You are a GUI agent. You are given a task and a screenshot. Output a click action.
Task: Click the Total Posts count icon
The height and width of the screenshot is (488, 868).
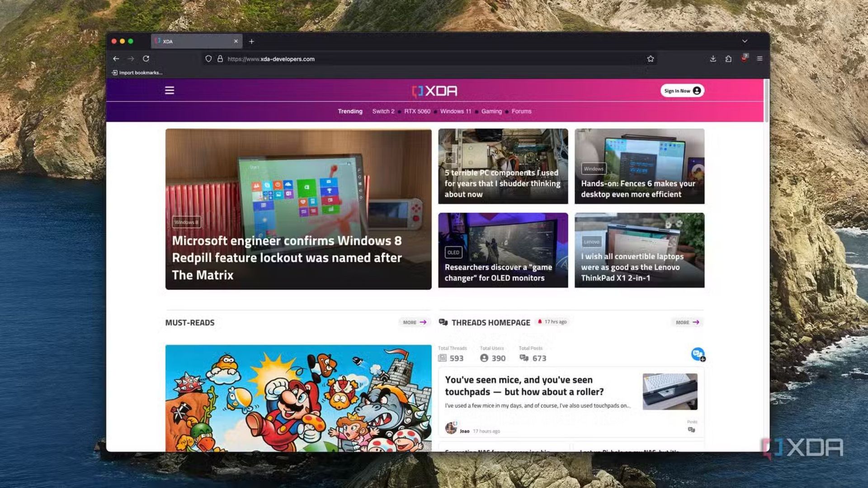click(x=524, y=358)
